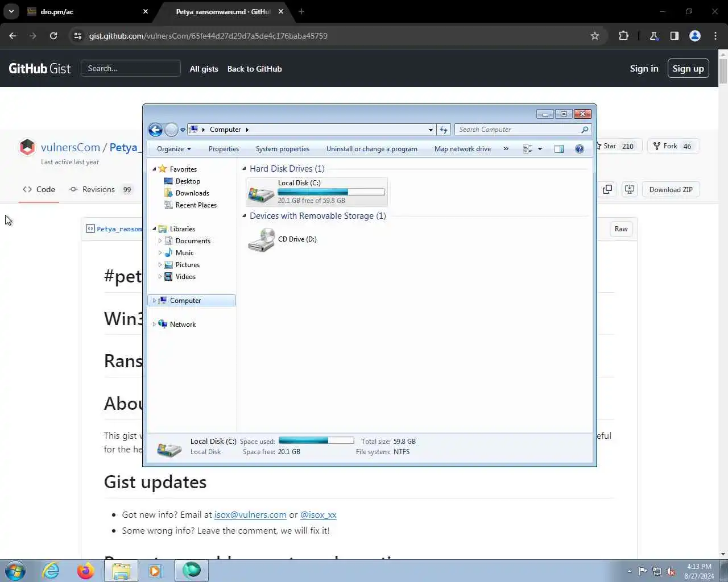Select the CD Drive (D:) icon
The width and height of the screenshot is (728, 582).
tap(261, 239)
